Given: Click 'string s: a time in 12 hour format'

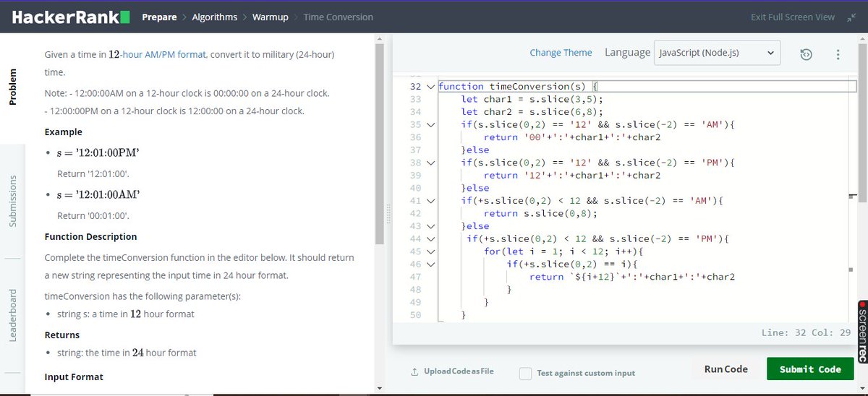Looking at the screenshot, I should [x=126, y=314].
